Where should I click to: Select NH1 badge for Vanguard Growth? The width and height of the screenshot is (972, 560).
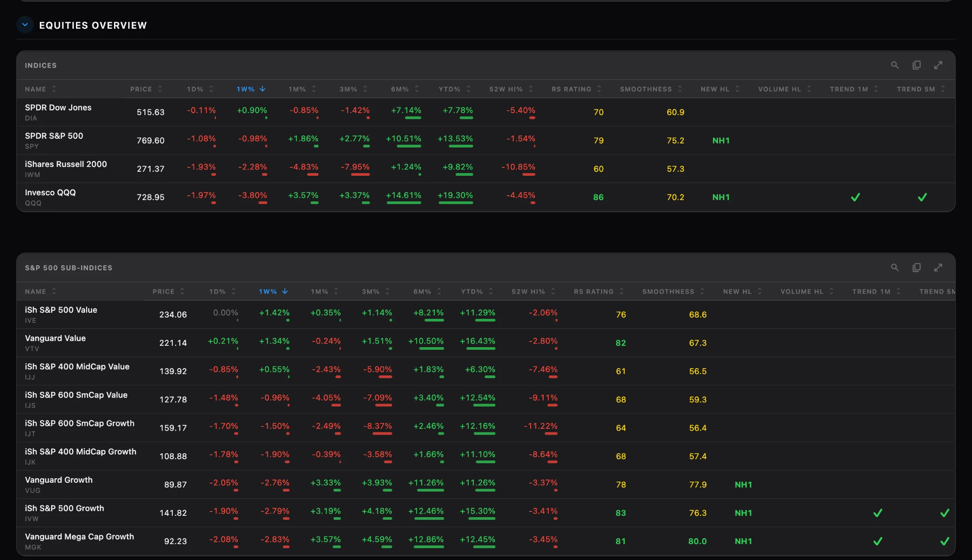(744, 484)
